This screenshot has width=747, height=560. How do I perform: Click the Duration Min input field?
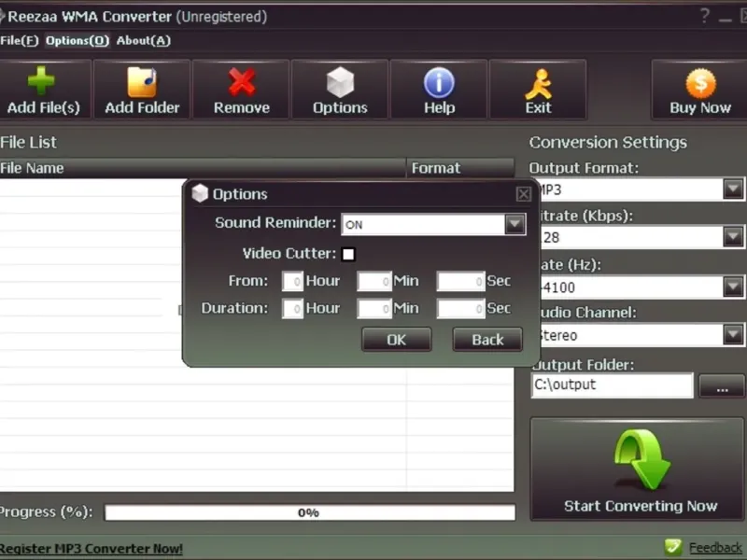(374, 309)
